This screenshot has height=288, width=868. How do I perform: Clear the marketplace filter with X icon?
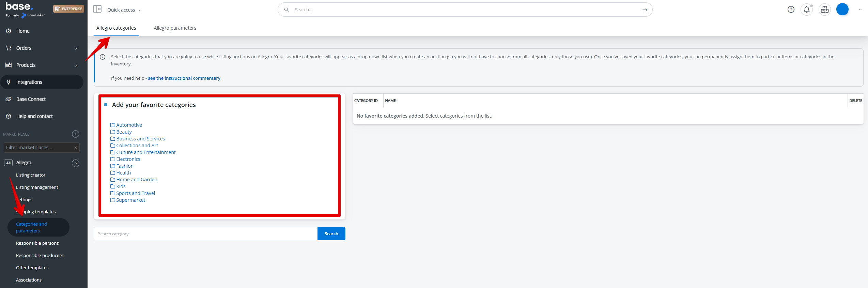click(76, 148)
